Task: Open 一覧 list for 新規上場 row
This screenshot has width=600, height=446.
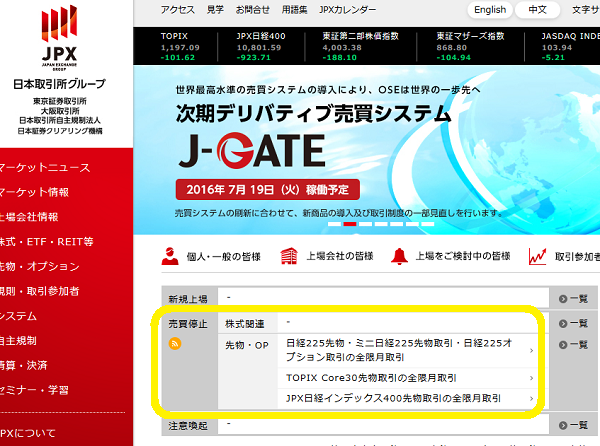Action: pyautogui.click(x=573, y=299)
